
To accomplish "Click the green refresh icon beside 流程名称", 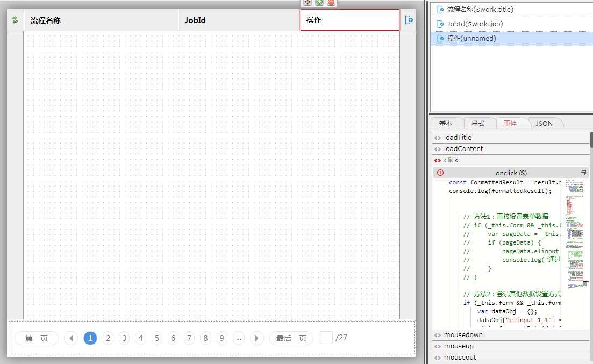I will (15, 20).
